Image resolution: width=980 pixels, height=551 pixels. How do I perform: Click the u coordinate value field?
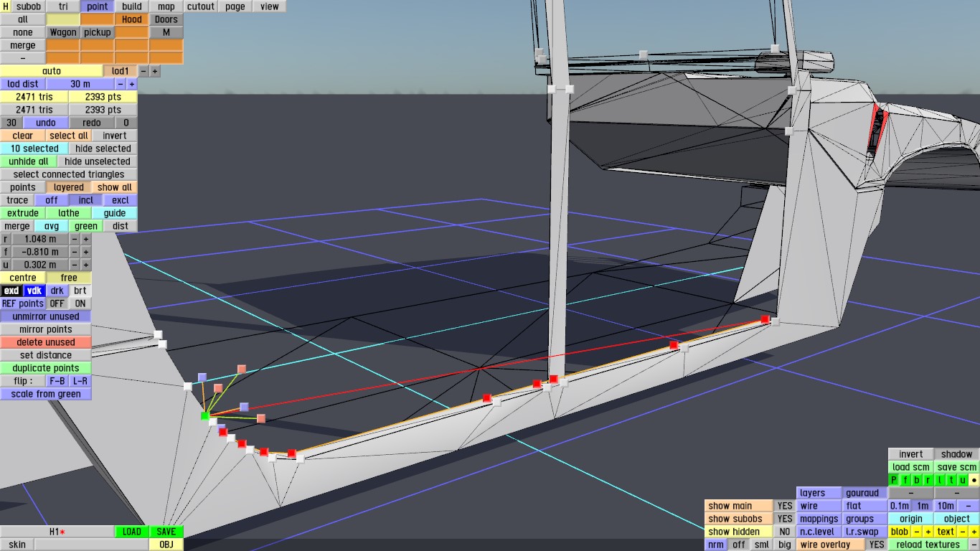click(40, 265)
